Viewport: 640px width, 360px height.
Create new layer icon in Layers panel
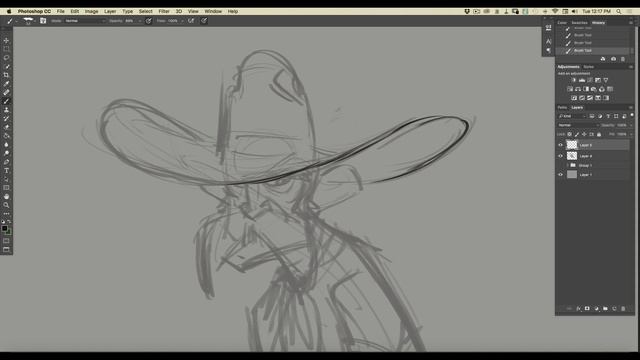coord(614,309)
